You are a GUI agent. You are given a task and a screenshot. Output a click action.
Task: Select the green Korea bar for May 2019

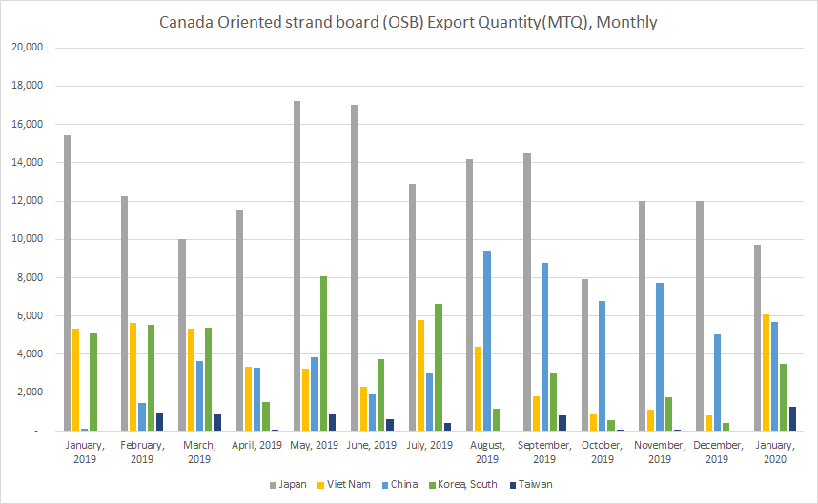(323, 353)
